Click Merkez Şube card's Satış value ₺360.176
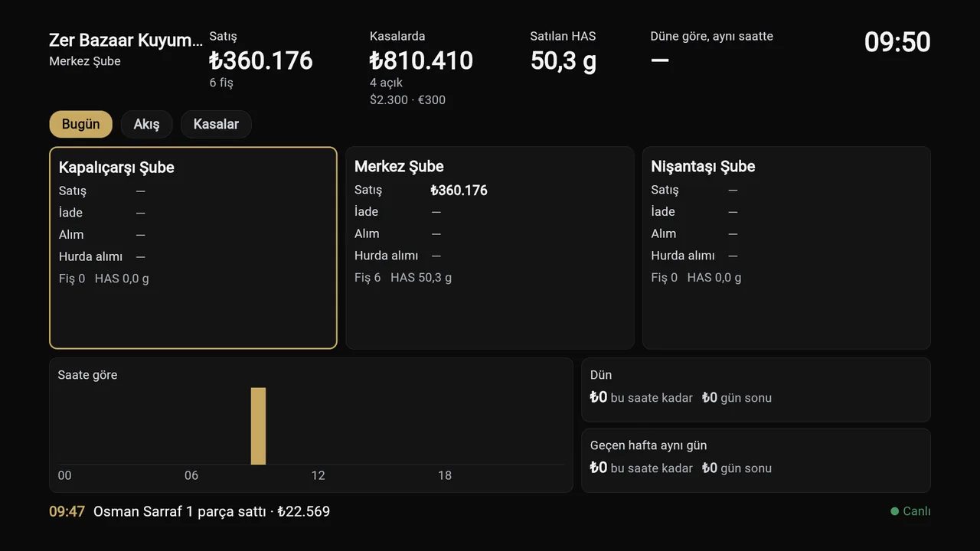This screenshot has height=551, width=980. tap(459, 190)
